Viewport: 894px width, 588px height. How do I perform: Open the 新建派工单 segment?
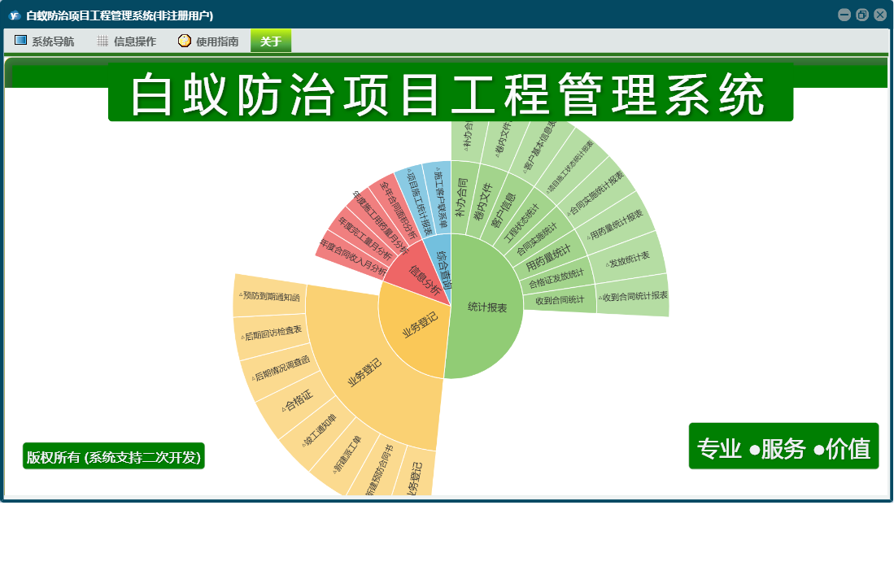point(348,454)
